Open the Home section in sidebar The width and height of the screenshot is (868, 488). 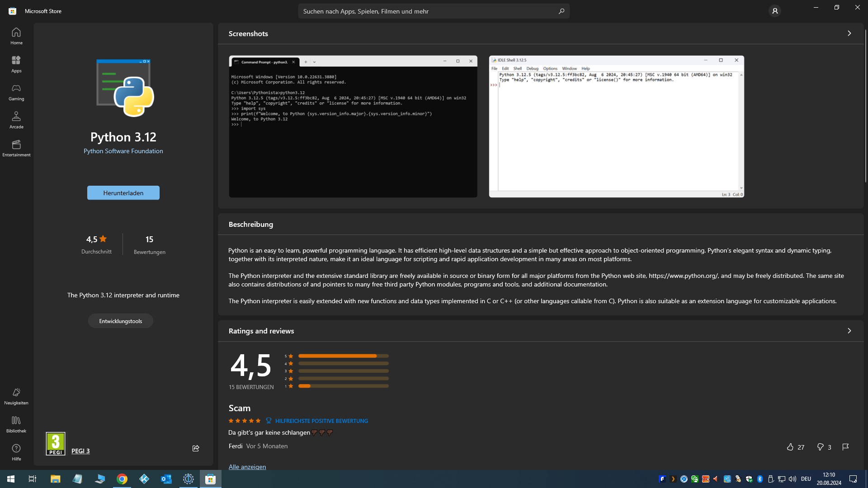(16, 36)
